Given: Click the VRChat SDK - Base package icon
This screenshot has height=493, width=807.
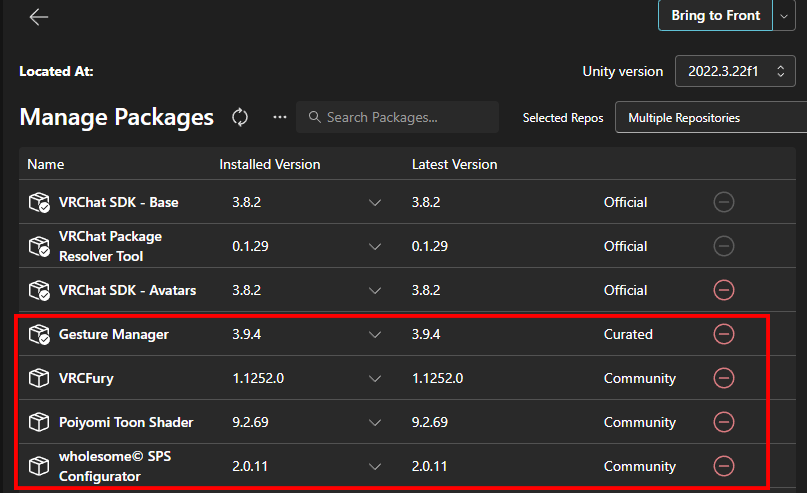Looking at the screenshot, I should pyautogui.click(x=39, y=202).
